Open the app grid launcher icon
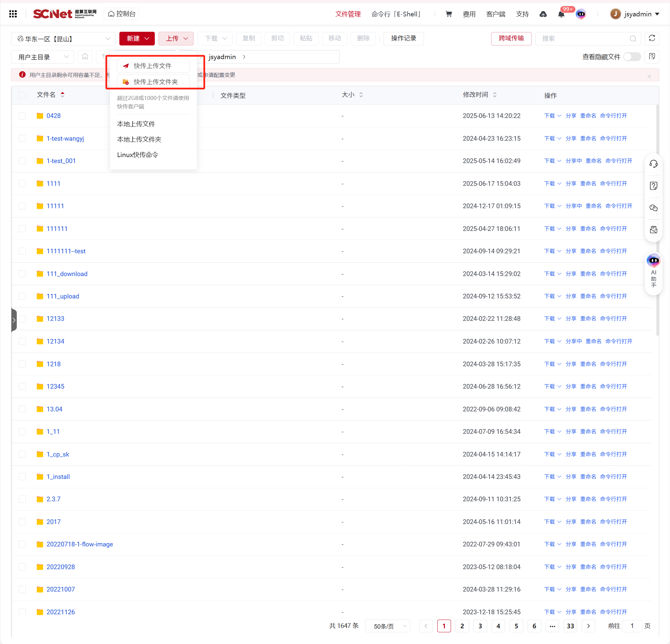The image size is (670, 644). pos(13,14)
